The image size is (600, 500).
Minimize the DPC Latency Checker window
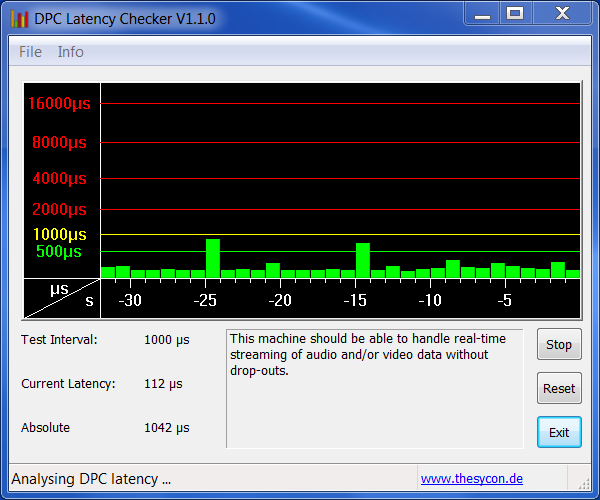(x=482, y=14)
